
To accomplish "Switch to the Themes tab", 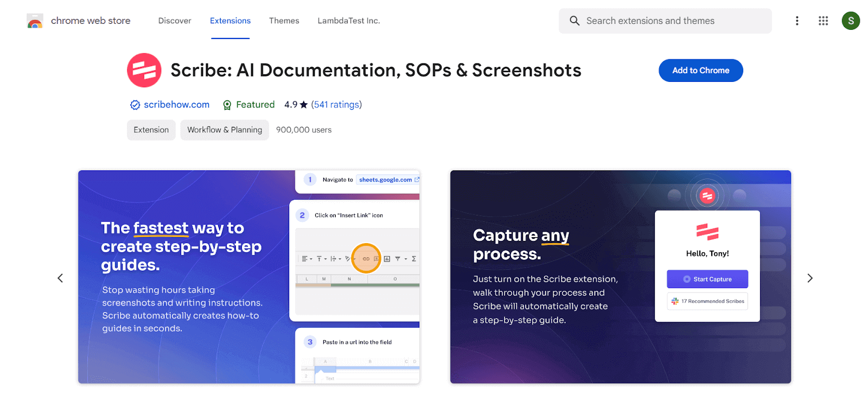I will click(x=284, y=21).
